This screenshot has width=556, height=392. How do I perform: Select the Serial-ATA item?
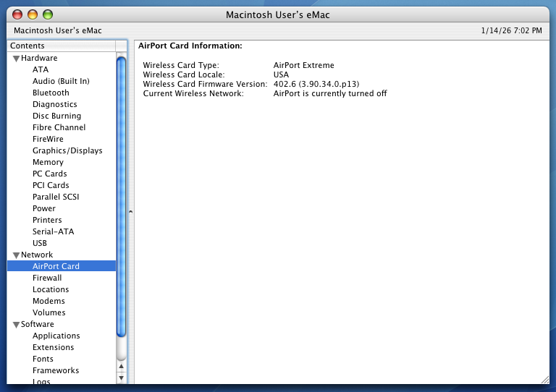pos(53,231)
